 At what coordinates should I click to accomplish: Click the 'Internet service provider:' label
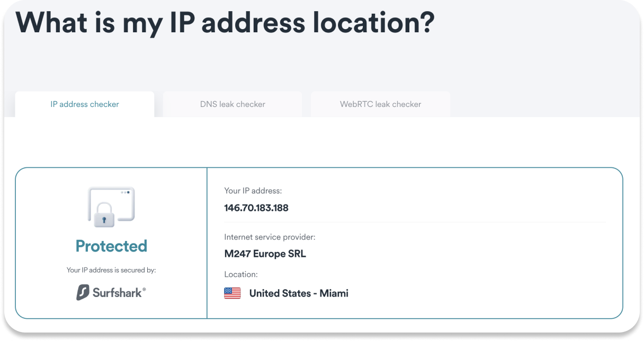[x=270, y=237]
